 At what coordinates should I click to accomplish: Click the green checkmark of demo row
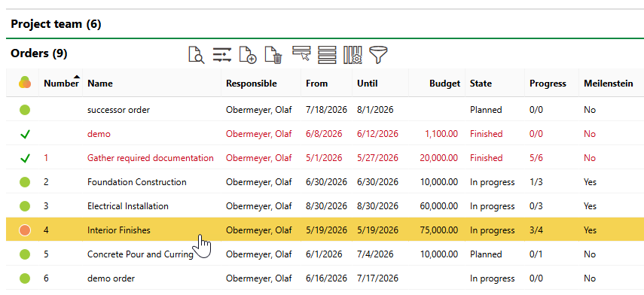click(x=25, y=134)
